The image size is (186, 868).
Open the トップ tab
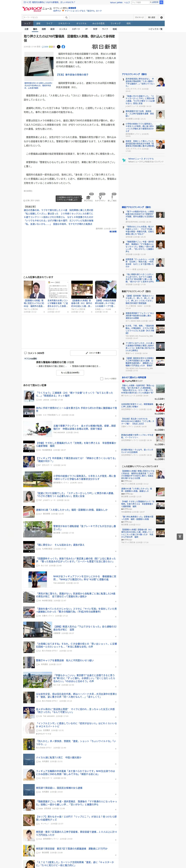(27, 24)
